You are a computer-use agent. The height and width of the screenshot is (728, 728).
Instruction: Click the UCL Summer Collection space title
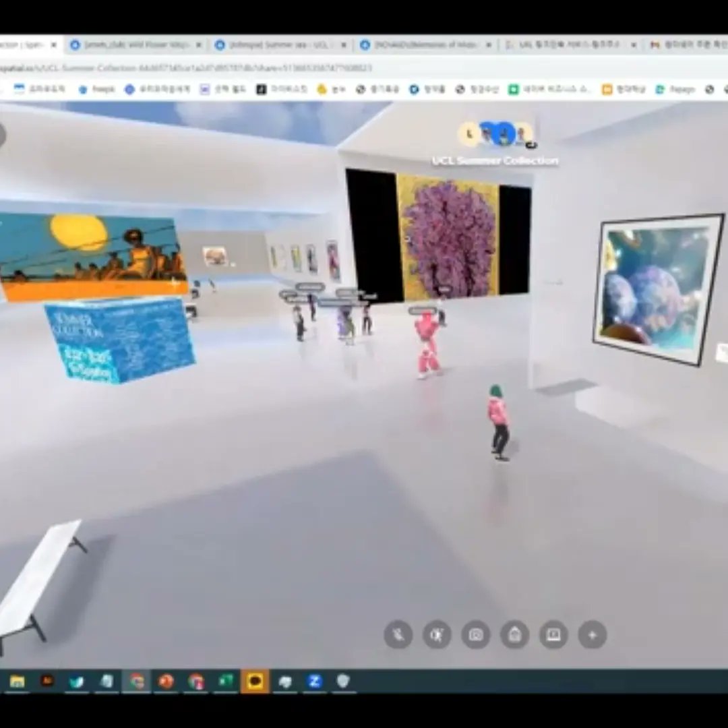coord(495,160)
